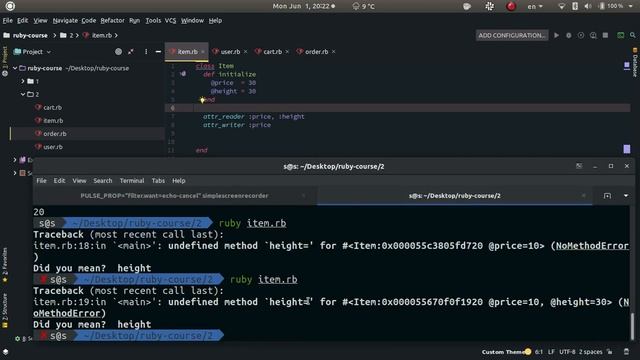
Task: Open Terminal menu in terminal window
Action: point(132,180)
